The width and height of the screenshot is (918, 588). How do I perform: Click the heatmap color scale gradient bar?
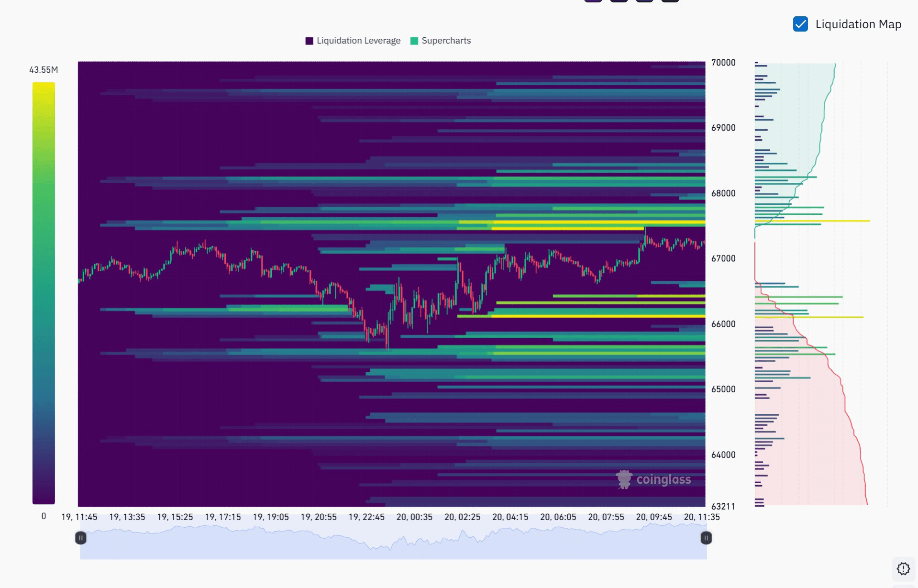click(x=44, y=293)
